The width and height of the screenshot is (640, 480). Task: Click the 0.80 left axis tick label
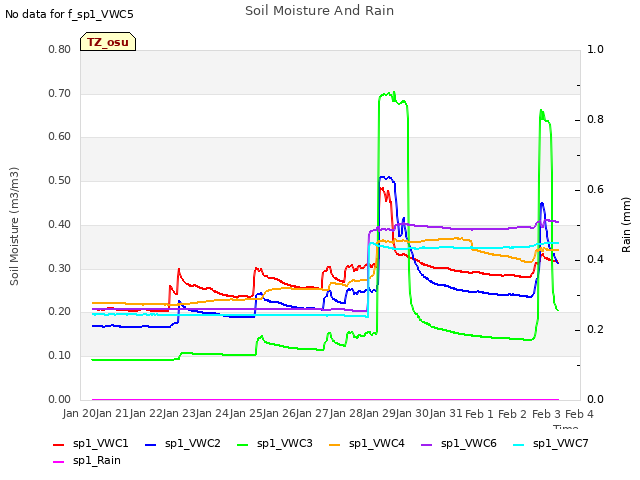(60, 50)
